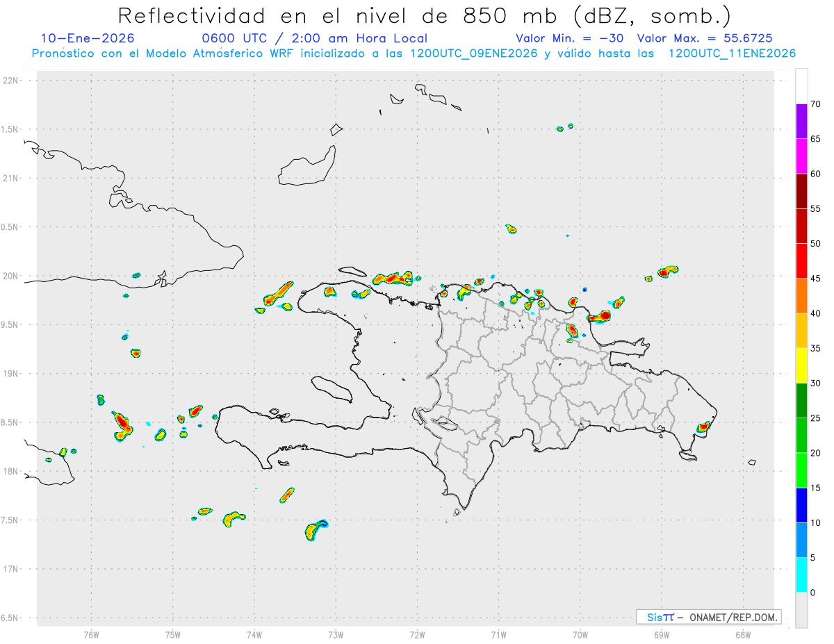Click the '0' colorbar scale value
The image size is (834, 644).
pyautogui.click(x=813, y=593)
